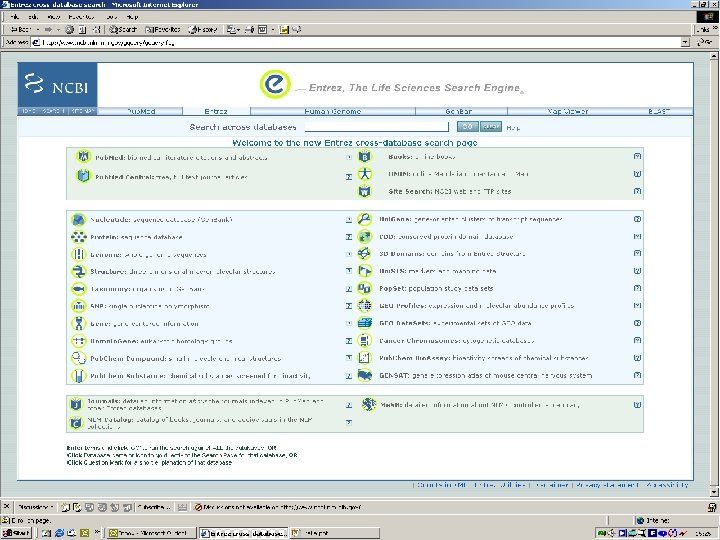This screenshot has width=720, height=540.
Task: Click the IE History toolbar button
Action: click(202, 29)
